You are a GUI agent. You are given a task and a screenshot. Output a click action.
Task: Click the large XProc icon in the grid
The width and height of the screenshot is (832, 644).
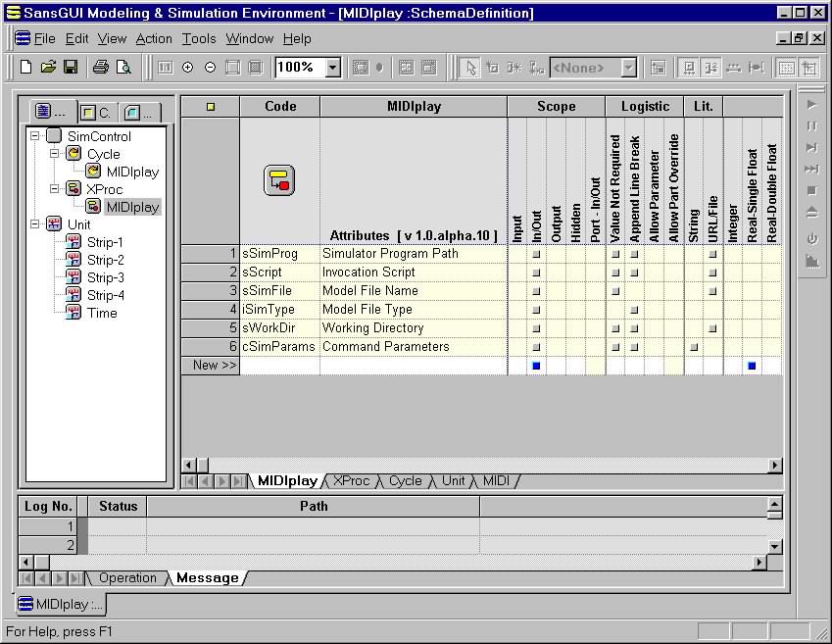coord(279,180)
